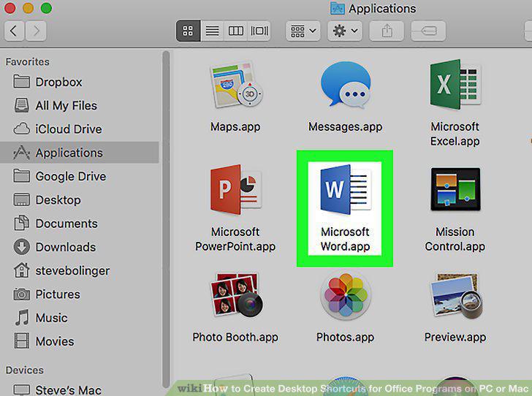Click the Edit Tags toolbar button
The width and height of the screenshot is (532, 396).
[x=428, y=31]
